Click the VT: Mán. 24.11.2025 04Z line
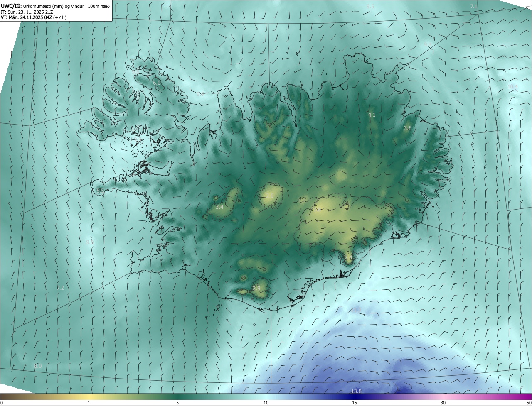 (x=34, y=17)
